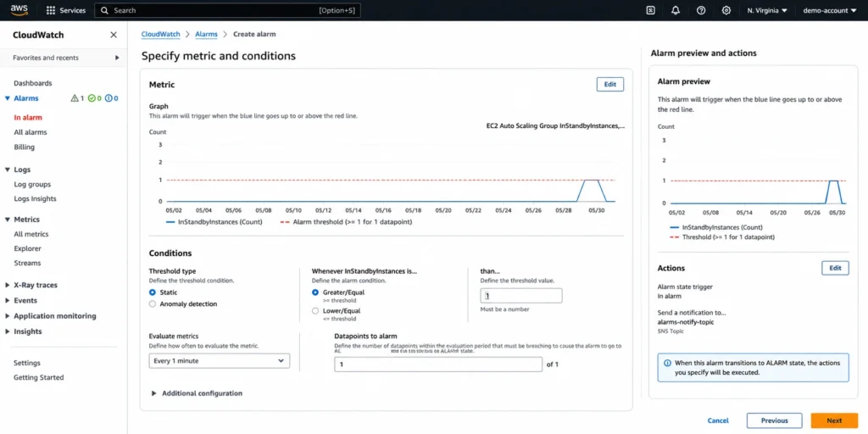Click the Next button
The height and width of the screenshot is (434, 868).
[x=834, y=420]
